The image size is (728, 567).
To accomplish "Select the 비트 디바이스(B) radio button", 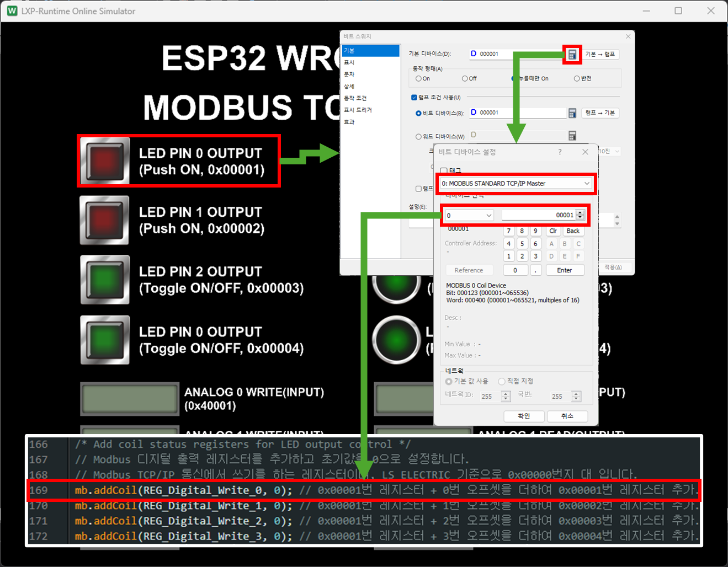I will tap(418, 113).
